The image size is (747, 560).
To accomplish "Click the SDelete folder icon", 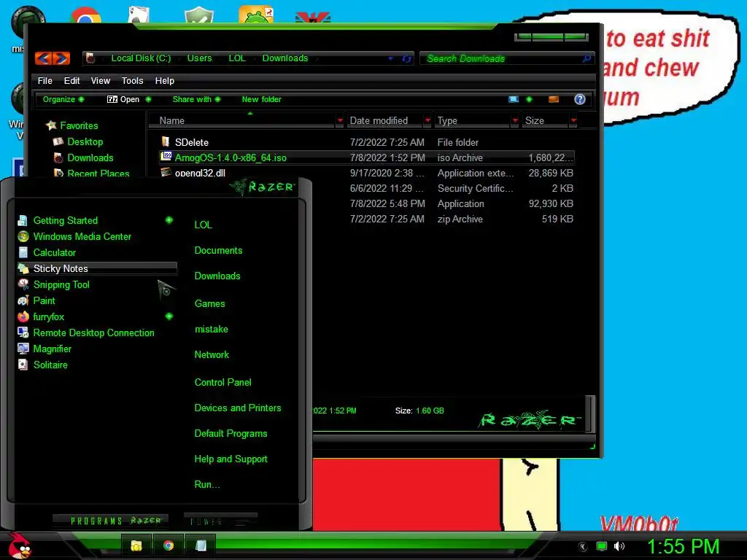I will click(166, 141).
